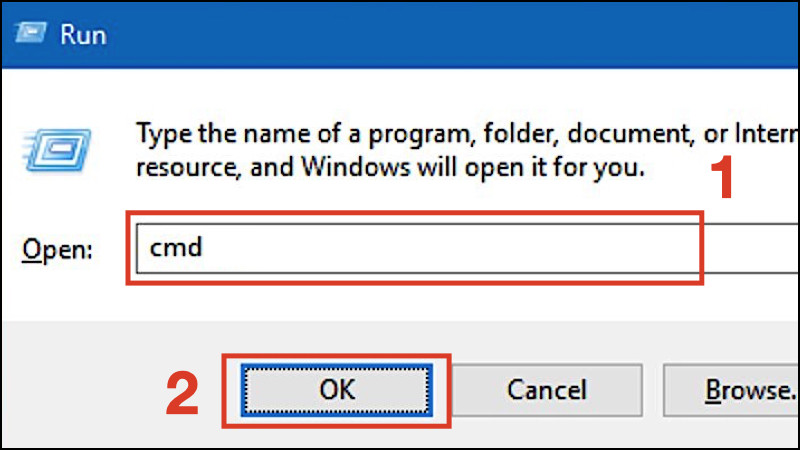Click the cmd text in Open field
800x450 pixels.
176,247
